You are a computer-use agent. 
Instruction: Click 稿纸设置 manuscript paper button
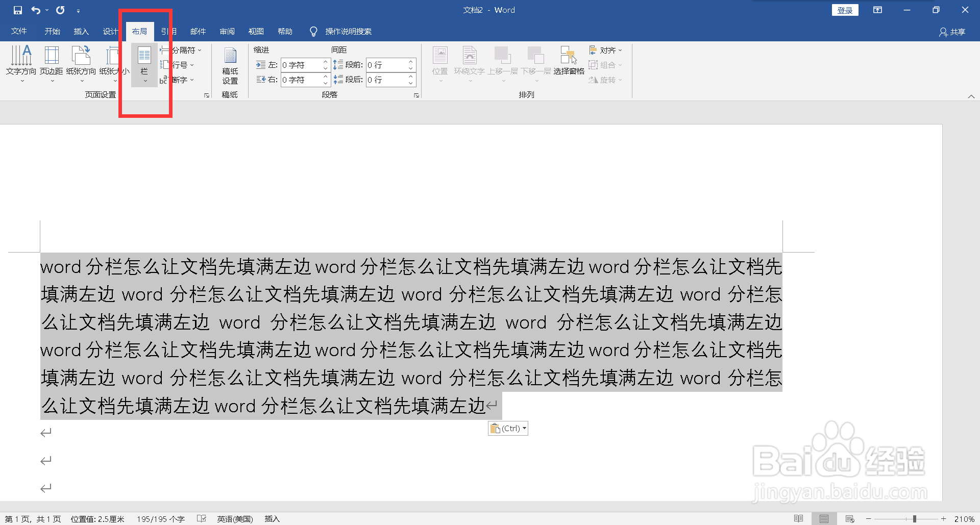point(230,65)
